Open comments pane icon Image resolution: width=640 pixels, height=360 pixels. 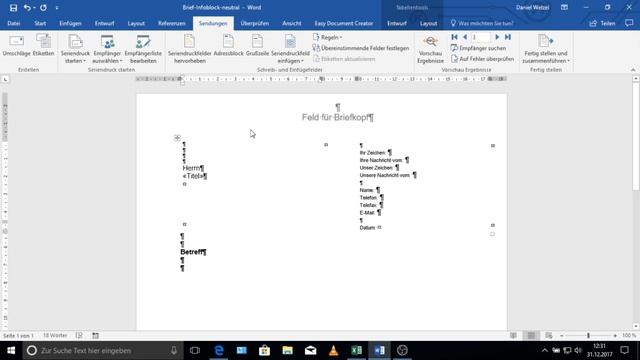[x=629, y=23]
